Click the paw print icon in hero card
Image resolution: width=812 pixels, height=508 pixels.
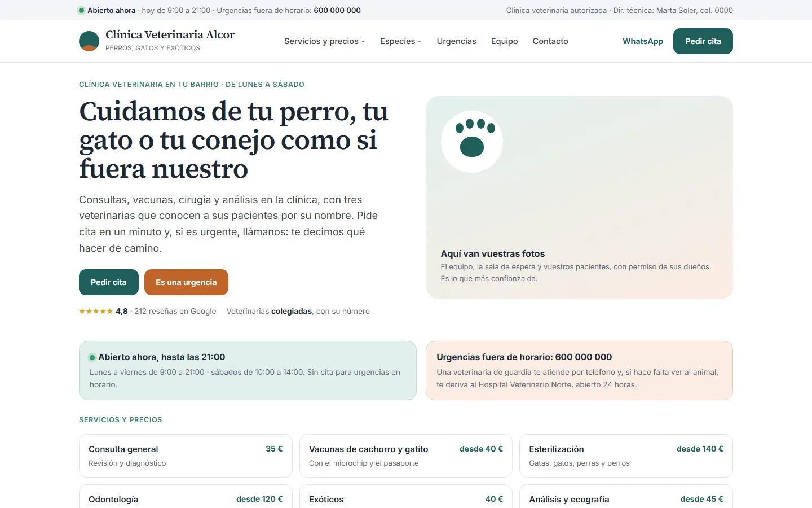pyautogui.click(x=472, y=141)
